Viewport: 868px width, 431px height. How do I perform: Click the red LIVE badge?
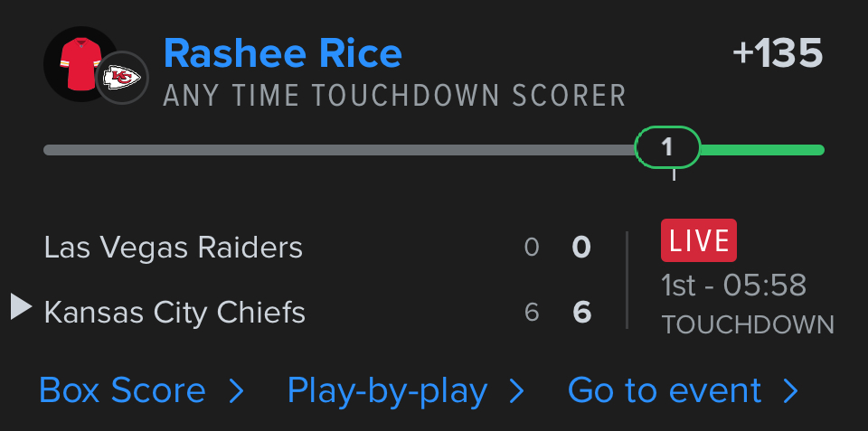(x=699, y=240)
